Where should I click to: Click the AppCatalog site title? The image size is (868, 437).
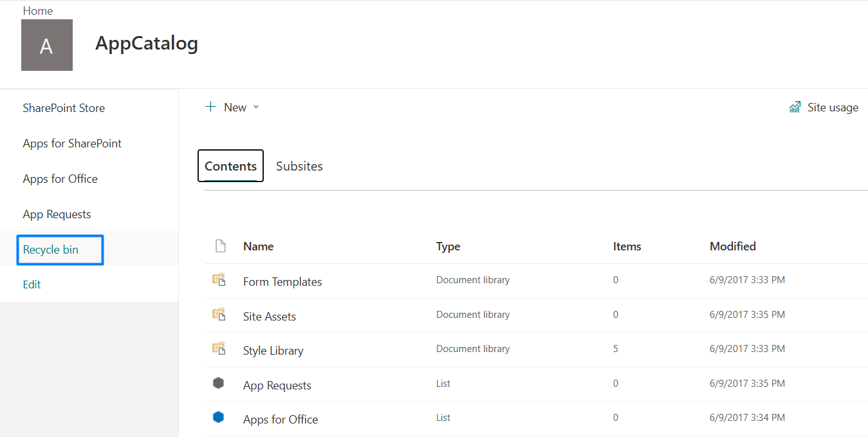click(x=147, y=43)
